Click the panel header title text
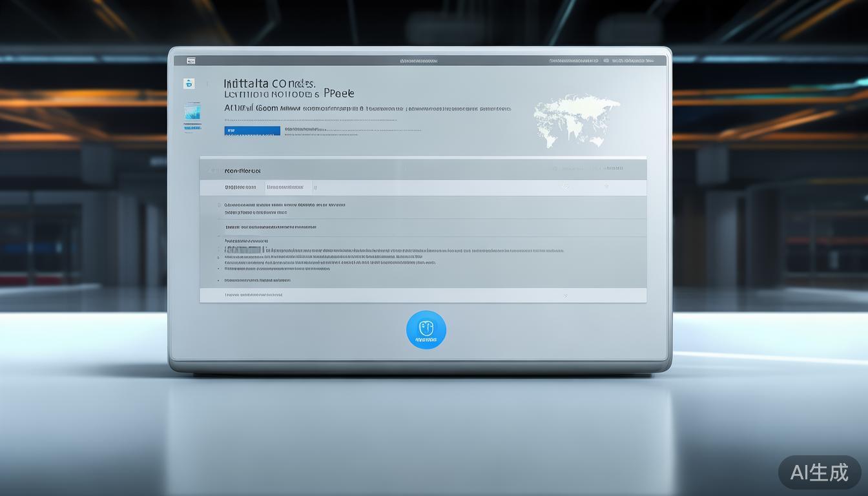868x496 pixels. click(x=242, y=171)
